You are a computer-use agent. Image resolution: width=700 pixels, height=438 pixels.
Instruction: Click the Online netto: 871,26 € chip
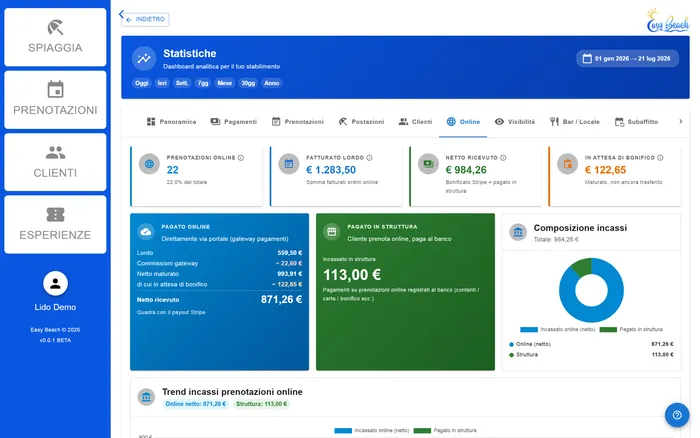click(196, 404)
